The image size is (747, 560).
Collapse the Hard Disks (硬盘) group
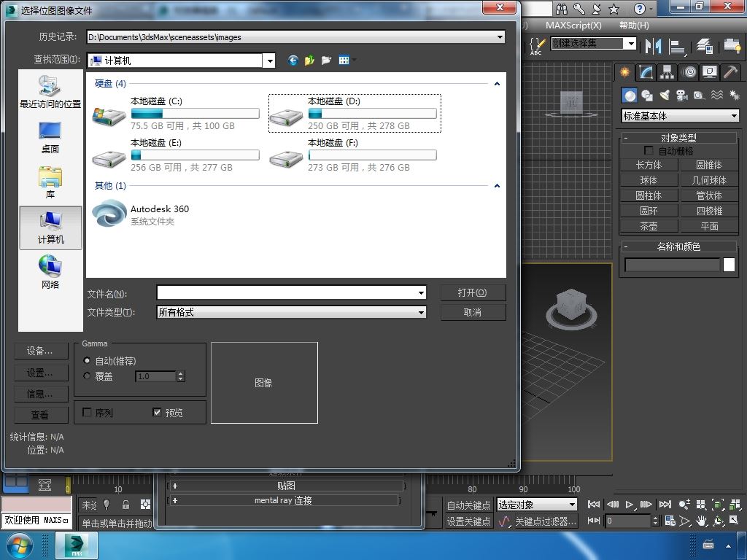pyautogui.click(x=497, y=84)
